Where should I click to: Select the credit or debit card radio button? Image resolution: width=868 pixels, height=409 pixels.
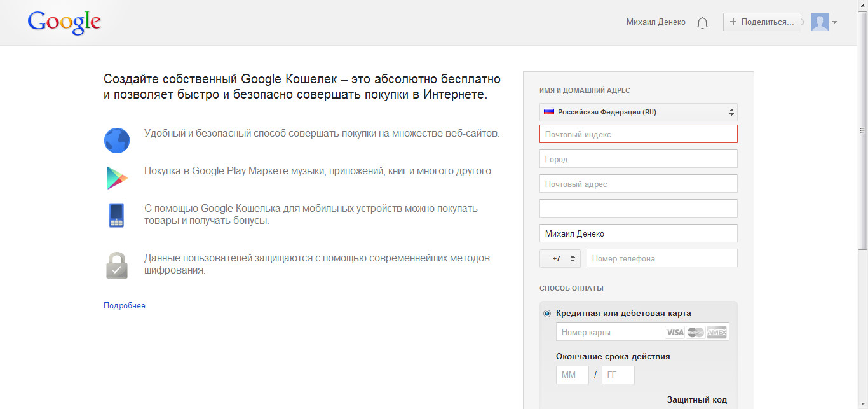pos(547,314)
